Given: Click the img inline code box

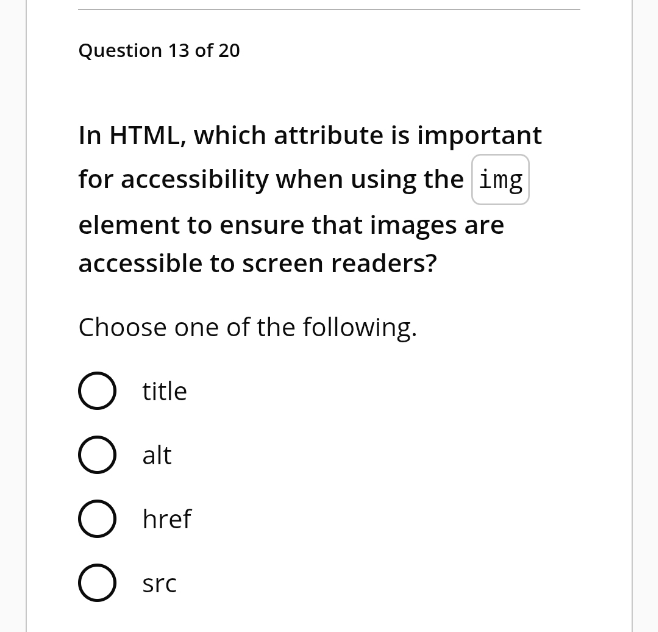Looking at the screenshot, I should pos(500,180).
